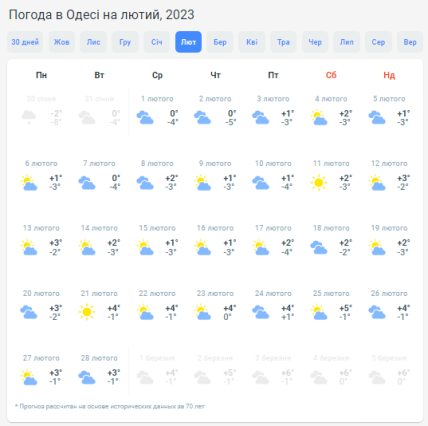Switch to the Лис month tab
Viewport: 428px width, 426px height.
click(93, 42)
